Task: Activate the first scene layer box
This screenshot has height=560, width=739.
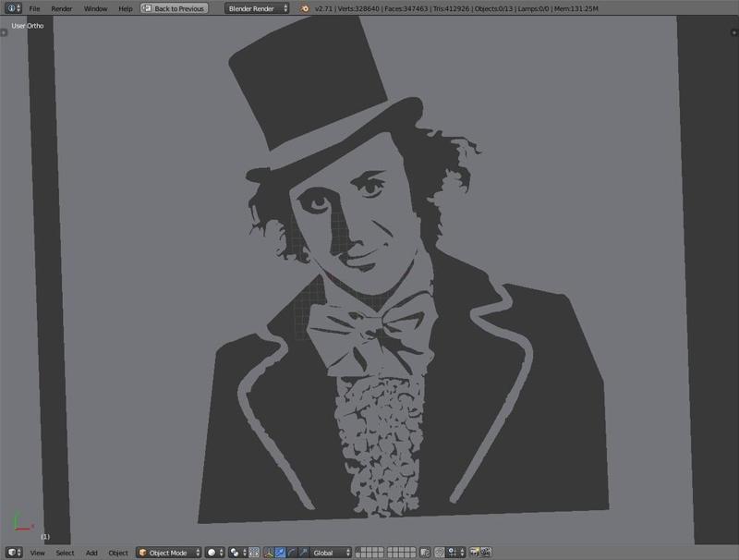Action: click(360, 547)
